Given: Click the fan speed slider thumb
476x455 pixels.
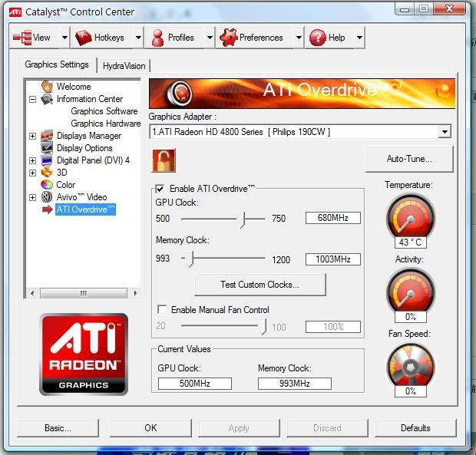Looking at the screenshot, I should 263,327.
